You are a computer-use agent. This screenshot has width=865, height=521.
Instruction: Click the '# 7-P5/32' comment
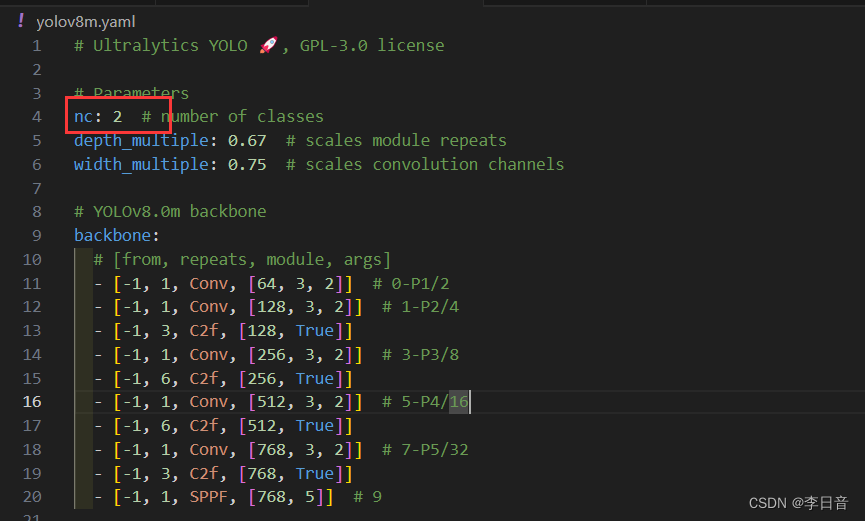(x=425, y=450)
